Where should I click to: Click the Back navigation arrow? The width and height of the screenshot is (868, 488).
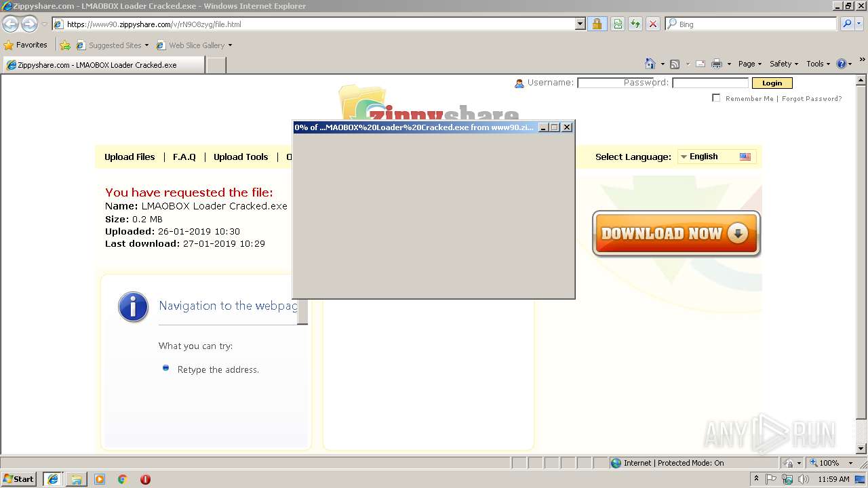(10, 24)
